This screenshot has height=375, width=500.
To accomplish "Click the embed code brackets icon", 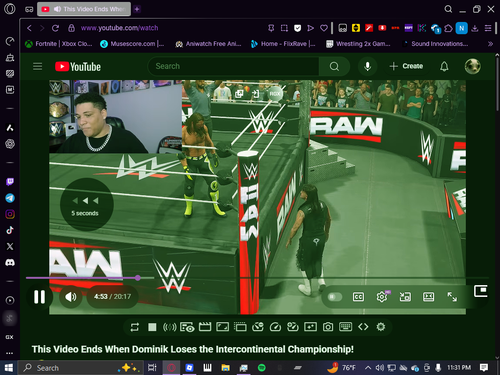I will tap(363, 327).
